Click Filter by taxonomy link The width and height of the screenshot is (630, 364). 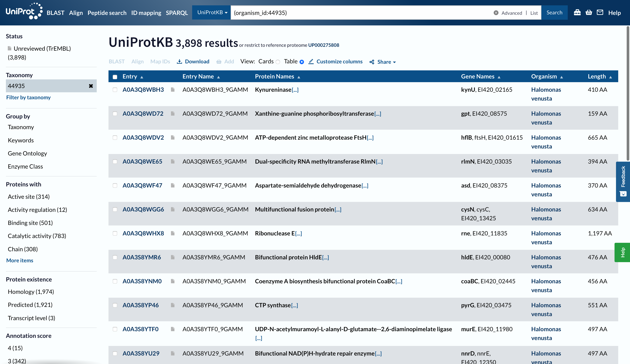coord(28,97)
